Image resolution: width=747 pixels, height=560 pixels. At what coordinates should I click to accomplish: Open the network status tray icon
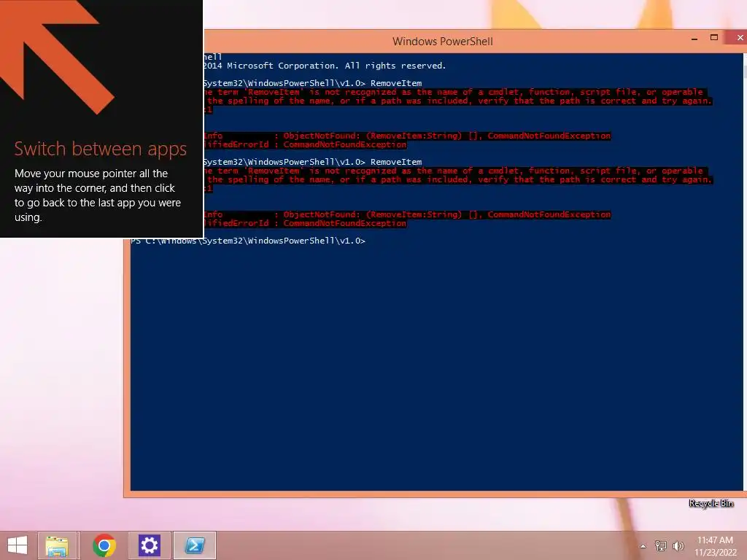point(661,546)
